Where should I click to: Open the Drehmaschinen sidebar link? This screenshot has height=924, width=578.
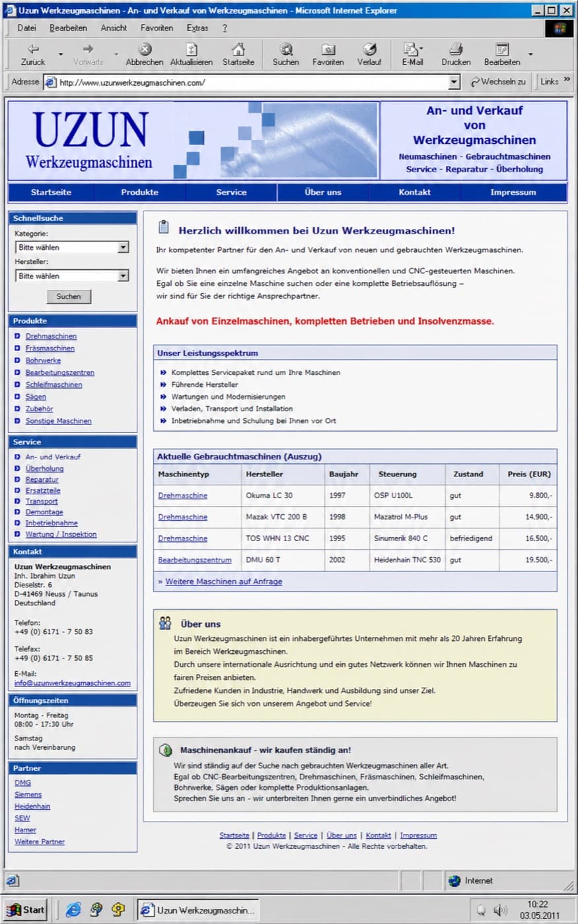51,336
